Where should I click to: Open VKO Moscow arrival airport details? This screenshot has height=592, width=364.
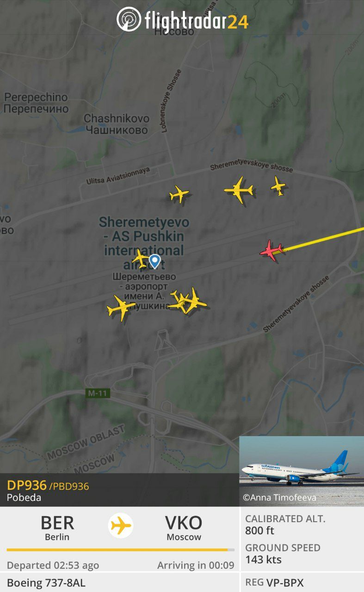tap(184, 528)
